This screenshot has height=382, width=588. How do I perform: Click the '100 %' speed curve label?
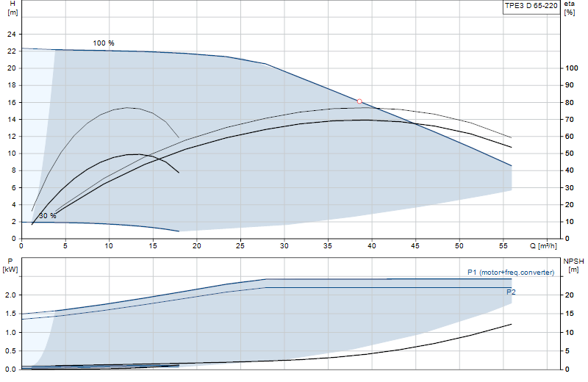point(104,43)
